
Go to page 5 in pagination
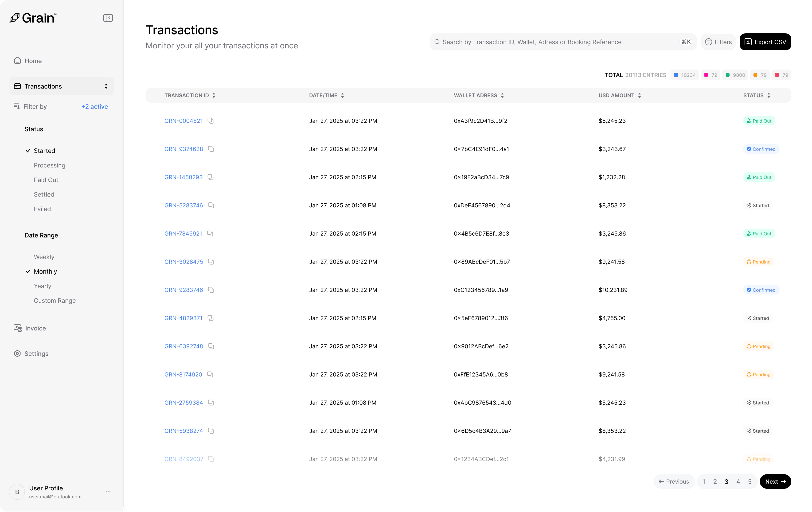pyautogui.click(x=750, y=481)
